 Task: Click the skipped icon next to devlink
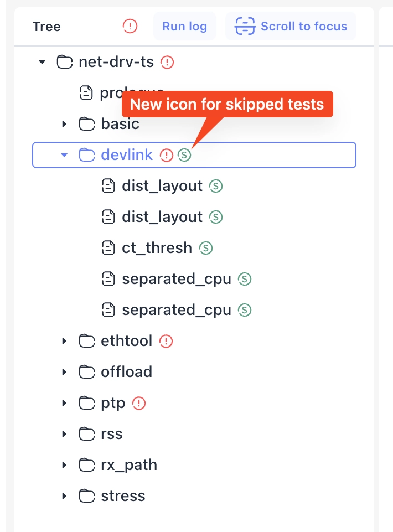point(183,156)
